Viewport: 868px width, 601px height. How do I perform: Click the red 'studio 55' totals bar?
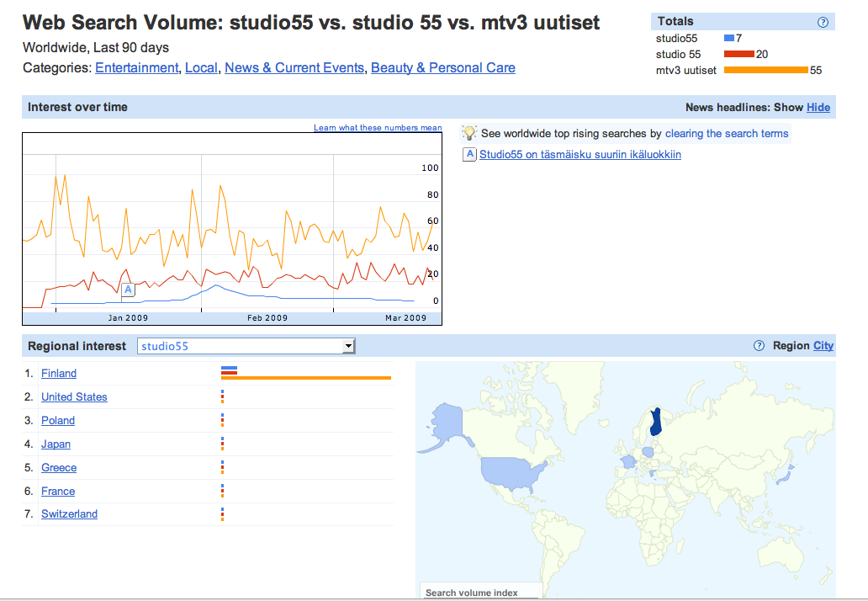[739, 54]
